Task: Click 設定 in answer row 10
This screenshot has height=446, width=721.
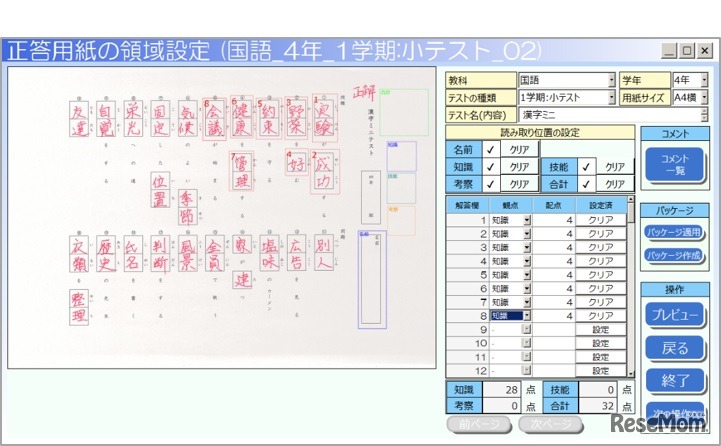Action: (601, 343)
